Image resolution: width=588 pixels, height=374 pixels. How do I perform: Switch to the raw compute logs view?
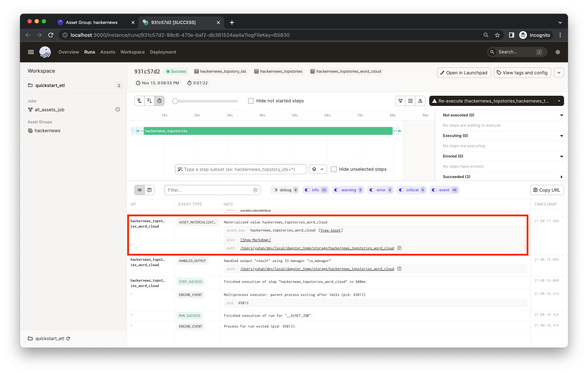(149, 190)
